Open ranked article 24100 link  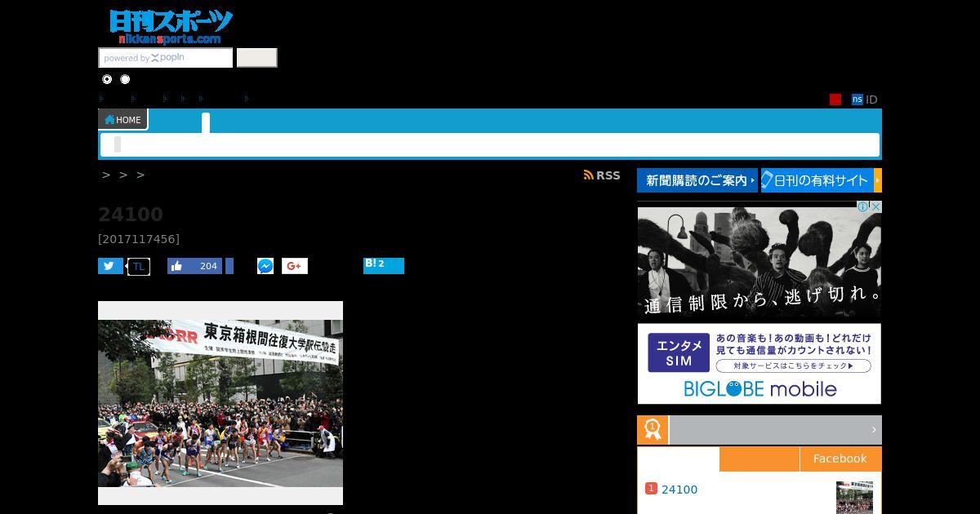pos(679,490)
